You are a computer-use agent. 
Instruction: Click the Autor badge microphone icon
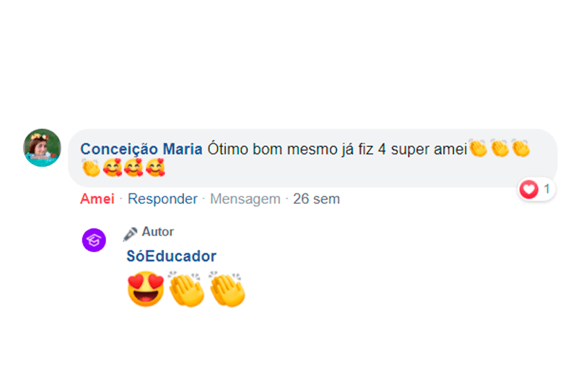coord(131,233)
